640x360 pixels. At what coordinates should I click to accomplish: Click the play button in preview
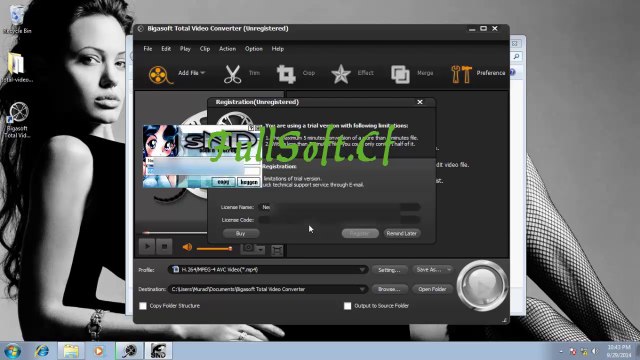(x=147, y=247)
